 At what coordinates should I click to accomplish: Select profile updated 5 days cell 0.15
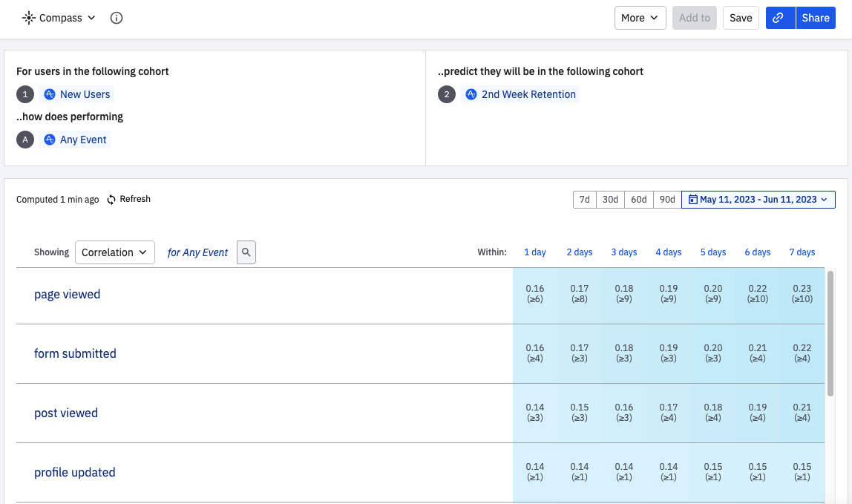(713, 472)
